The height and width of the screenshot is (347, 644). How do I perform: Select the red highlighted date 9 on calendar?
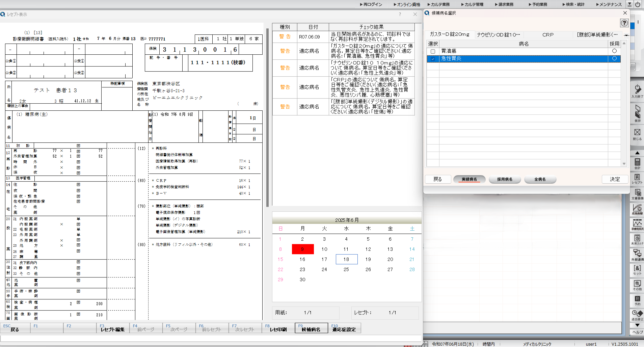click(302, 249)
